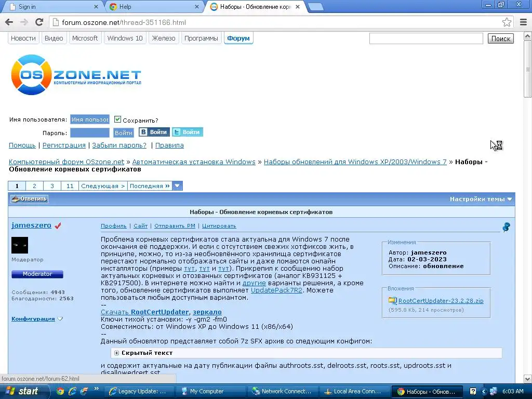Click the site search input field

(426, 38)
